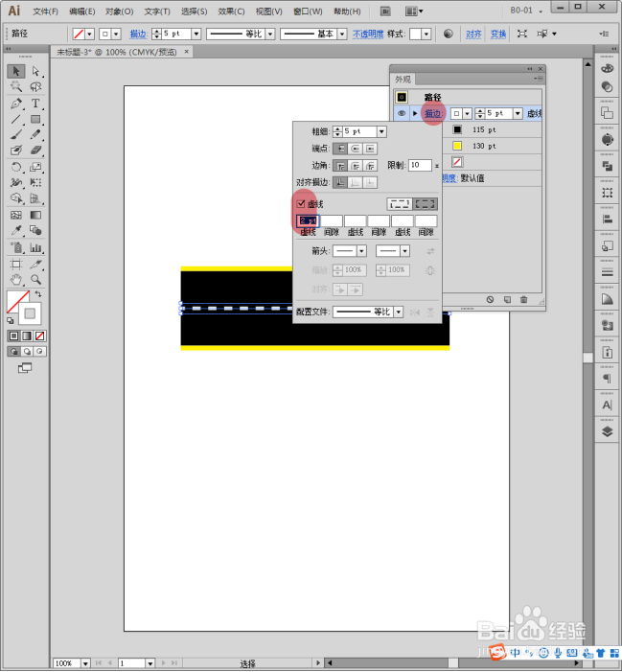Select the Type tool

tap(35, 104)
